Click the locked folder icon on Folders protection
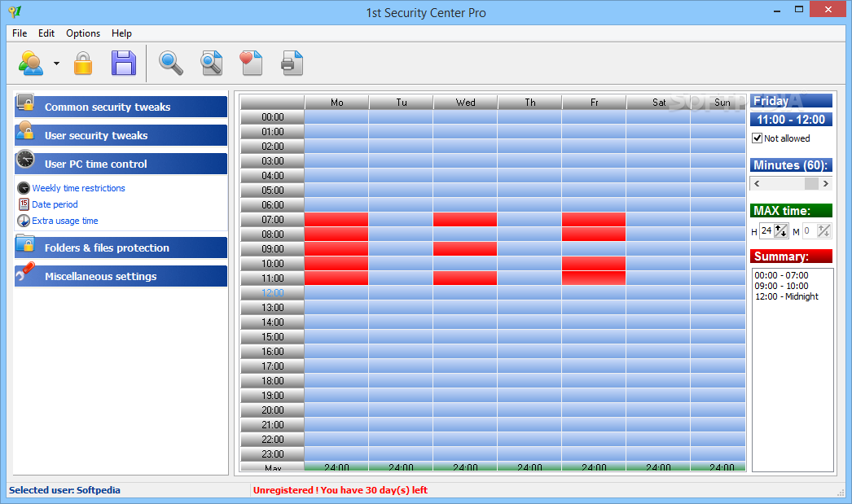 (25, 243)
